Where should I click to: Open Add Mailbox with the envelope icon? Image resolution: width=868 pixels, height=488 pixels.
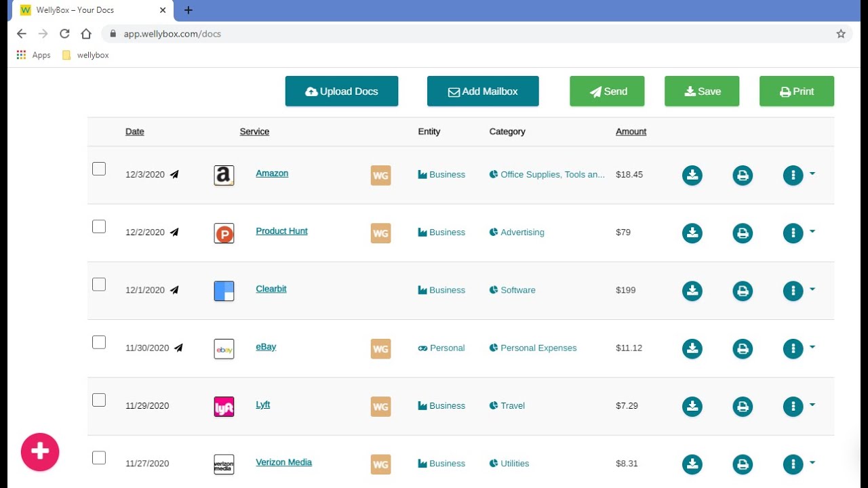pos(453,91)
